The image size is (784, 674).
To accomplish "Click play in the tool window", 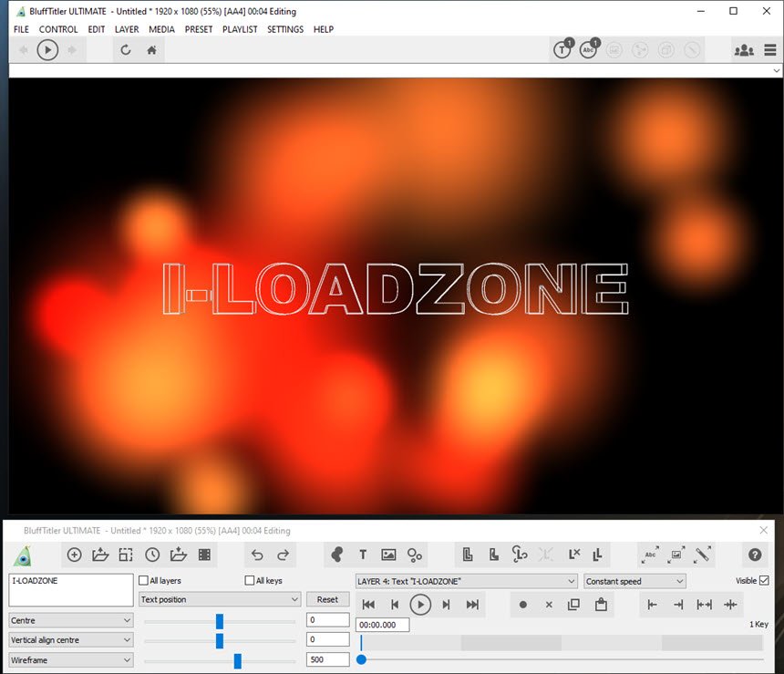I will 420,605.
